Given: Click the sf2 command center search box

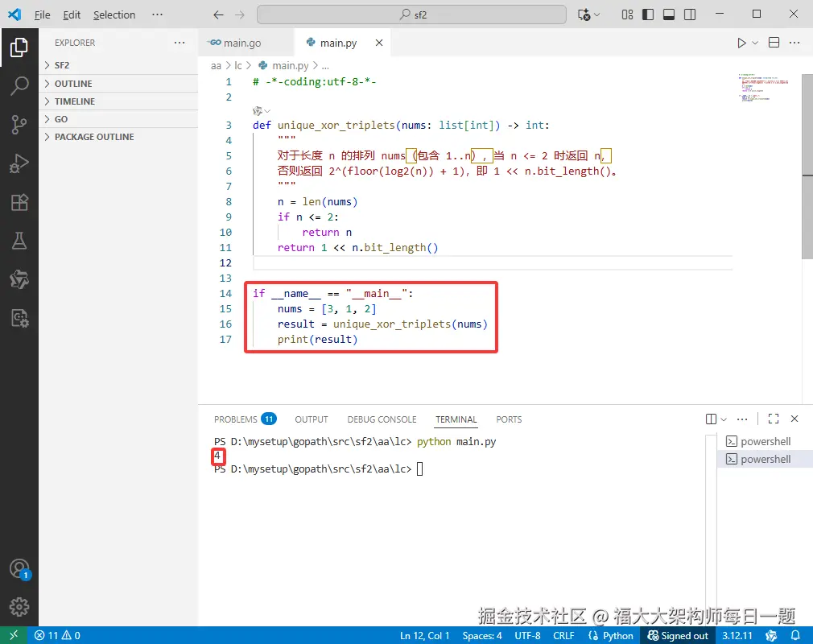Looking at the screenshot, I should 413,14.
